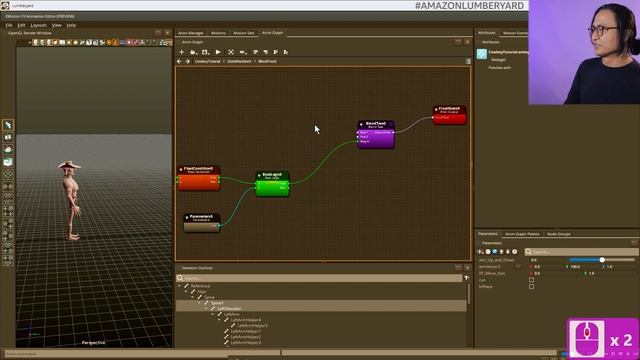
Task: Select the BoolLogic0 green node
Action: click(272, 184)
